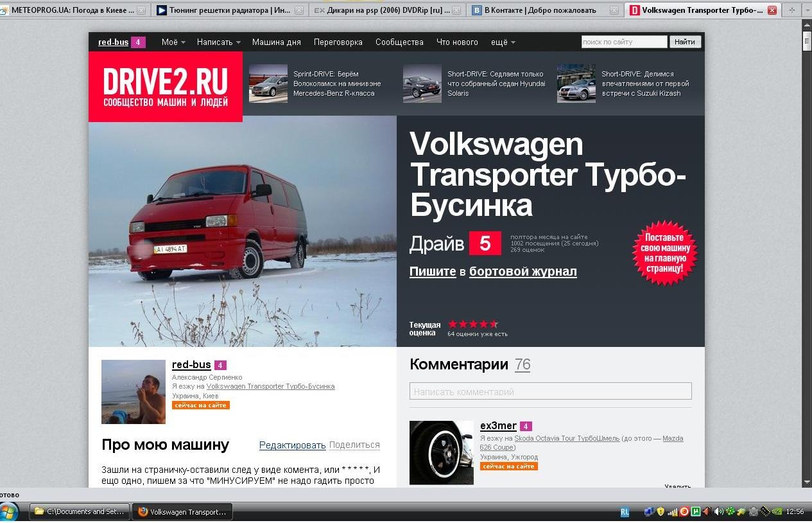Click Поделиться link
This screenshot has height=523, width=812.
click(354, 445)
